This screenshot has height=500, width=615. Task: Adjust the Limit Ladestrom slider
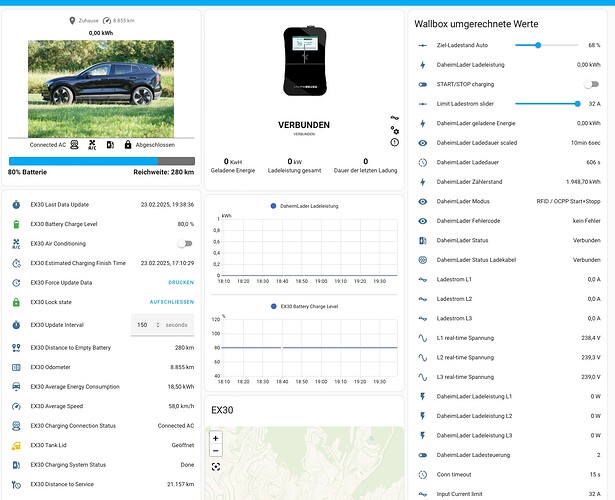click(546, 104)
